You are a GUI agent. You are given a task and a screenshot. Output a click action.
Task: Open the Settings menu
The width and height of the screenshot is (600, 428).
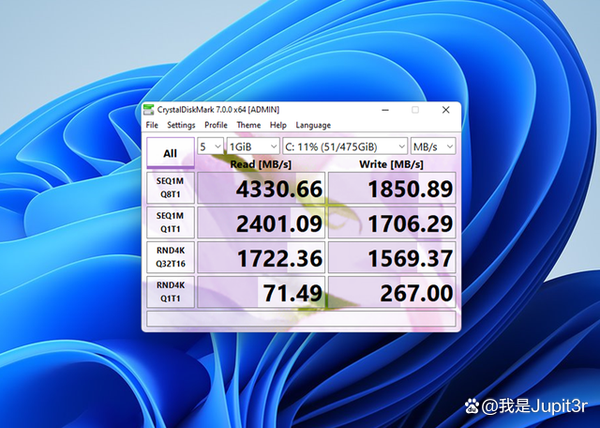pos(181,125)
